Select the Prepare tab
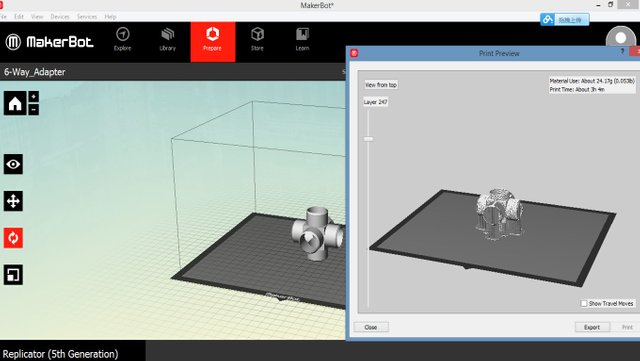The height and width of the screenshot is (361, 640). [213, 42]
